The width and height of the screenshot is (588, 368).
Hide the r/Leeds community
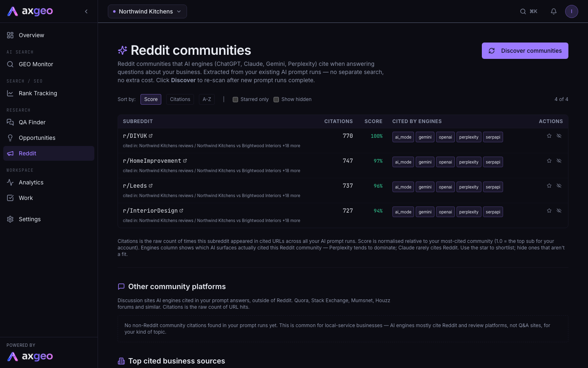[559, 186]
